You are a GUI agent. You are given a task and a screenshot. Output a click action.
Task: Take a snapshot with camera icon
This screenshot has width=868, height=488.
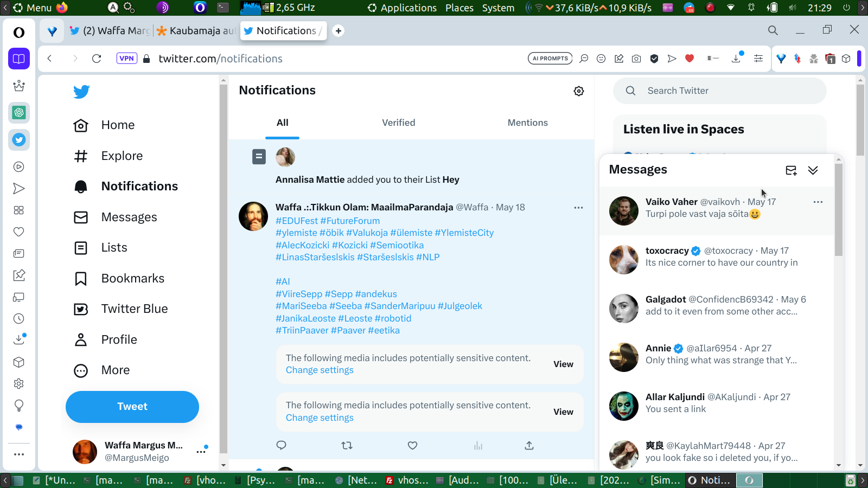tap(636, 59)
